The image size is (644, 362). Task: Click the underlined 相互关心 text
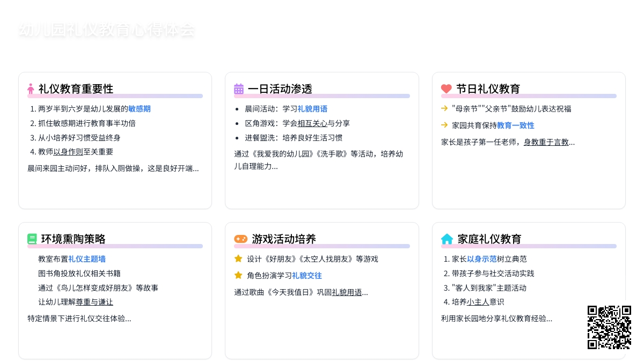[x=312, y=123]
